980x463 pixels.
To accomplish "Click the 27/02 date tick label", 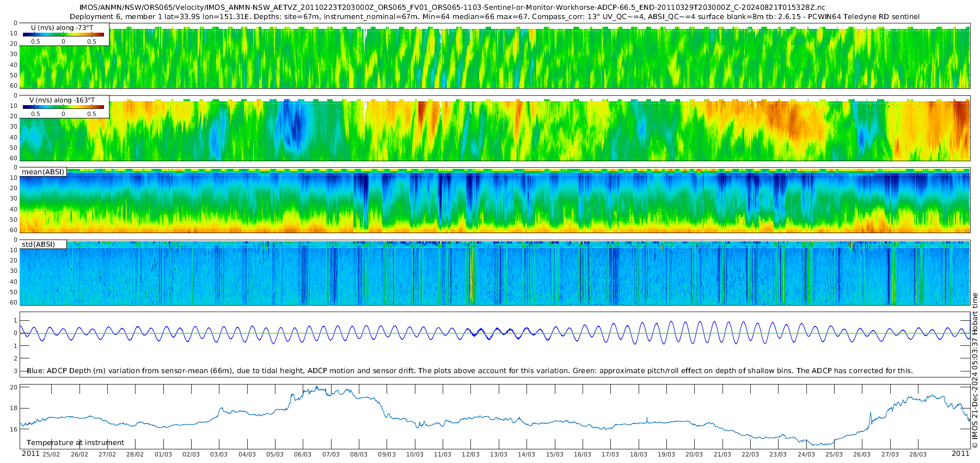I will pos(107,454).
